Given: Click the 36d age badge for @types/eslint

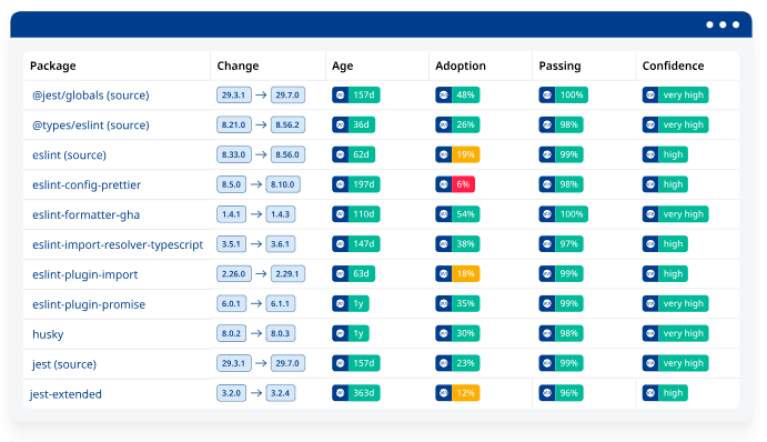Looking at the screenshot, I should click(354, 125).
